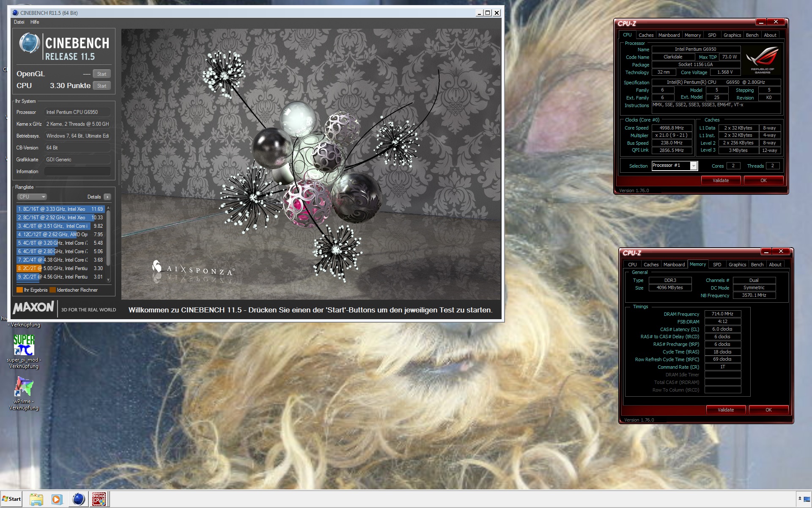This screenshot has width=812, height=508.
Task: Switch to Cinebench taskbar icon
Action: pos(78,499)
